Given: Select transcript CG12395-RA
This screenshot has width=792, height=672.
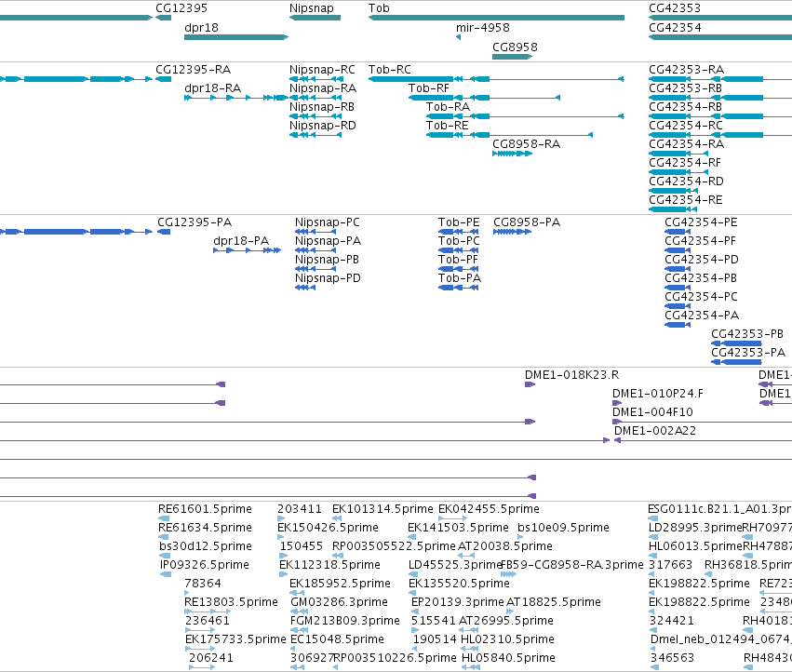Looking at the screenshot, I should [x=164, y=79].
